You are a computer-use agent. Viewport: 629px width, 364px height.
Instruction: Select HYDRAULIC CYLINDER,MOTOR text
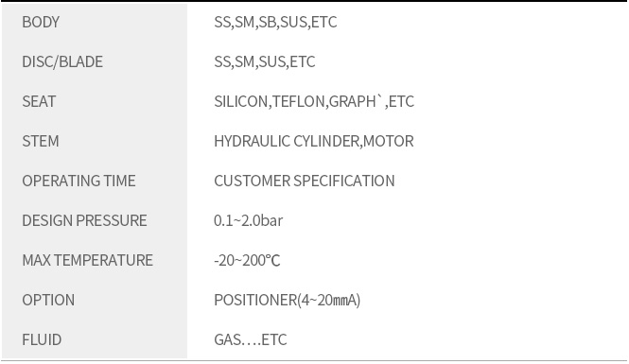click(314, 141)
